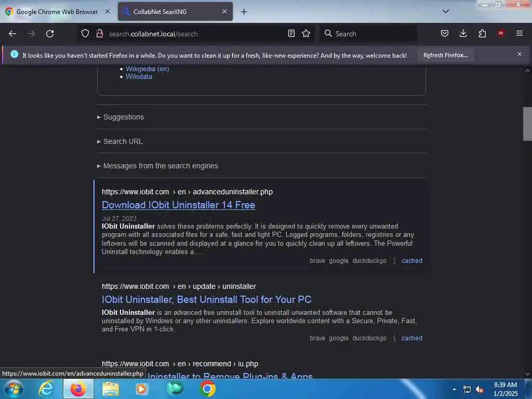View site security lock information
This screenshot has width=532, height=399.
tap(99, 33)
